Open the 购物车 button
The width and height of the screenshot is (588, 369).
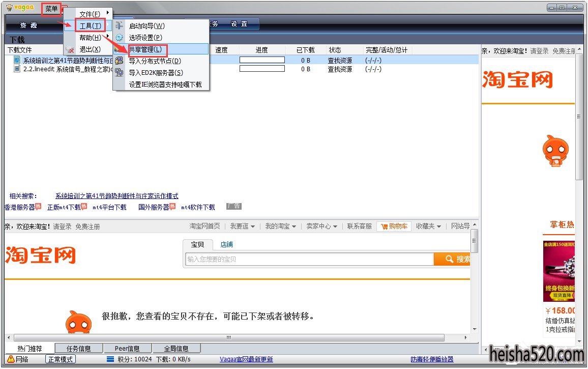tap(394, 226)
